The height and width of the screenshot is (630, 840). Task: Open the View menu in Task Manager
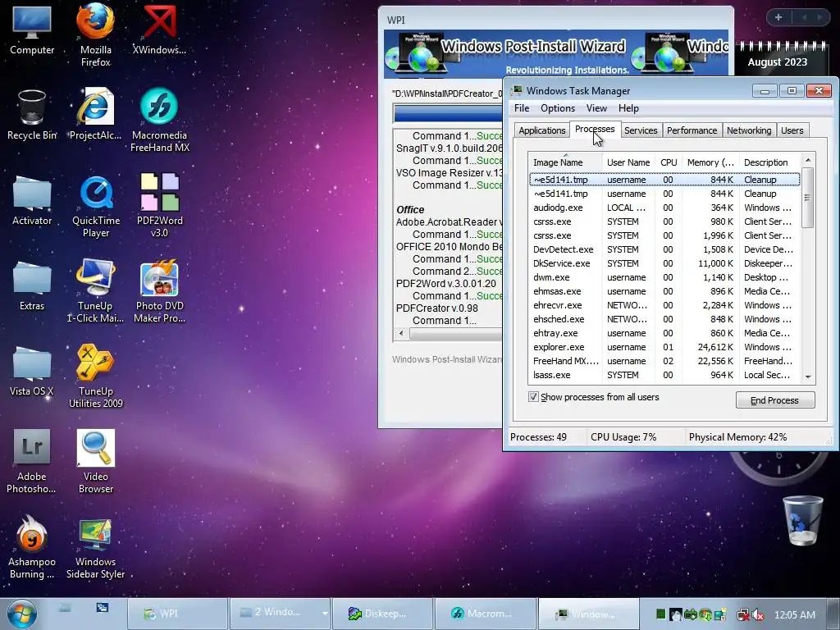click(x=596, y=108)
